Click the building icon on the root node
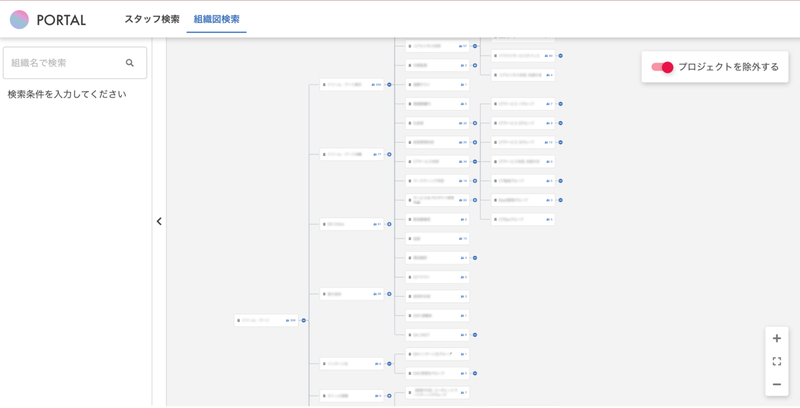The width and height of the screenshot is (800, 408). [x=240, y=321]
